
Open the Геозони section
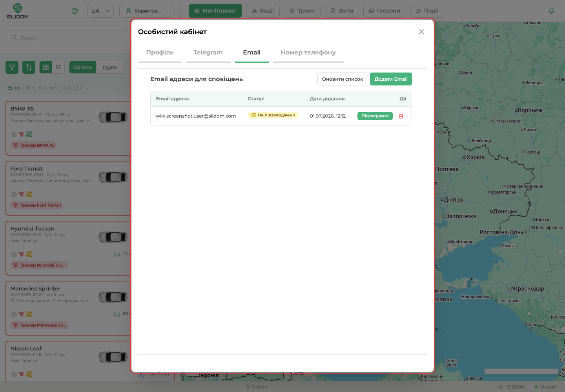(x=385, y=11)
